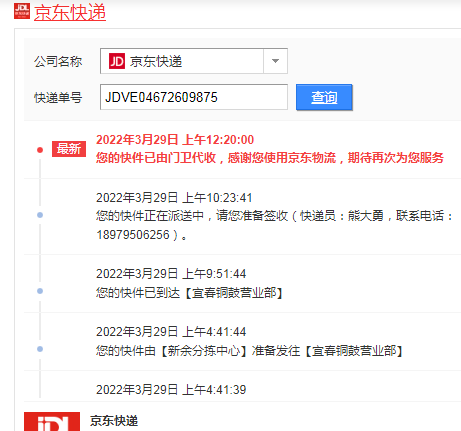This screenshot has height=431, width=461.
Task: Open the 京东快递 title link
Action: [x=70, y=13]
